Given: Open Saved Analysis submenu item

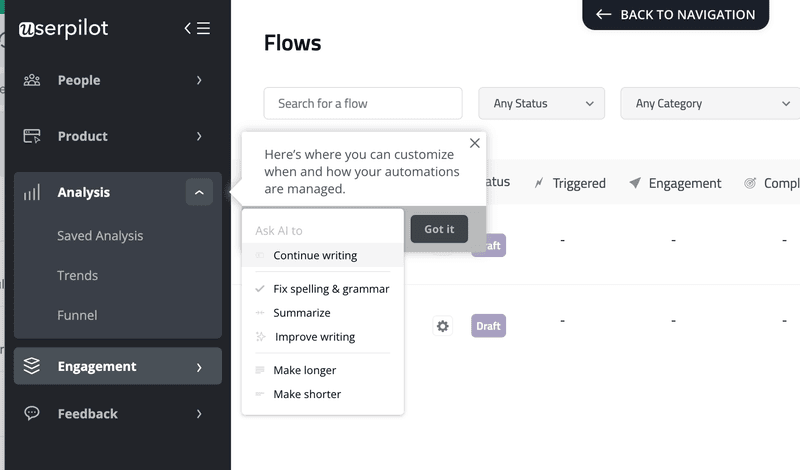Looking at the screenshot, I should click(x=100, y=236).
